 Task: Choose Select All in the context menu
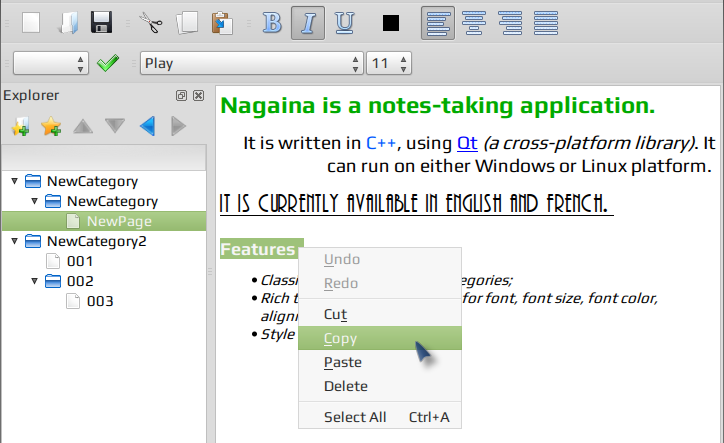click(x=380, y=417)
